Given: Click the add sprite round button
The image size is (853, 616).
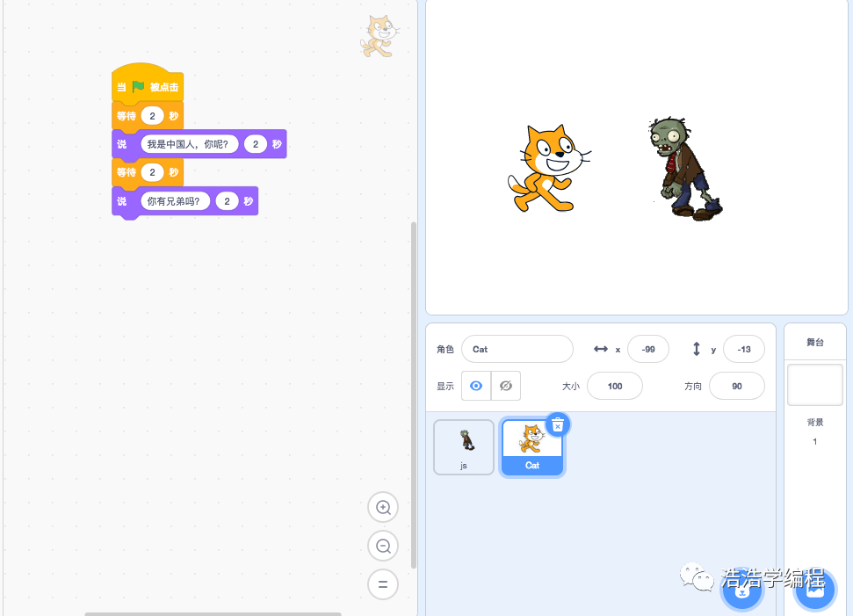Looking at the screenshot, I should [x=742, y=591].
